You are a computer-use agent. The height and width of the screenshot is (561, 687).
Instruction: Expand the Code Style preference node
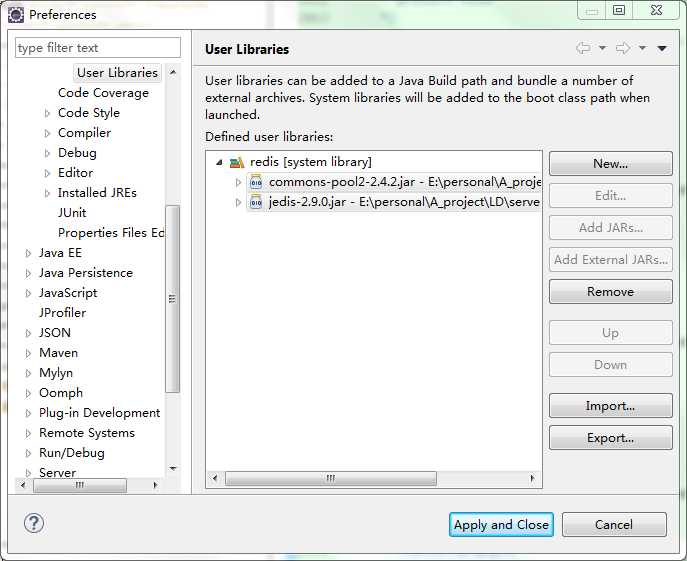[x=47, y=114]
